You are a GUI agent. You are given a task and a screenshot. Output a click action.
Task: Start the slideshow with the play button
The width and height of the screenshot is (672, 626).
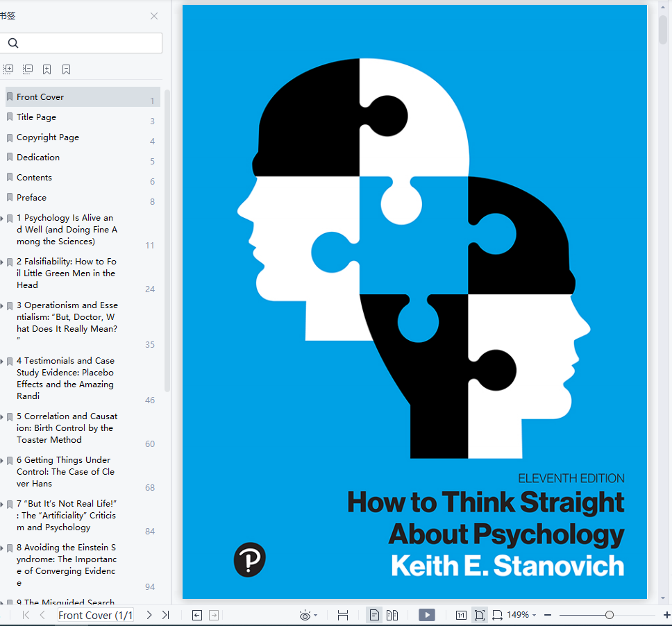427,615
